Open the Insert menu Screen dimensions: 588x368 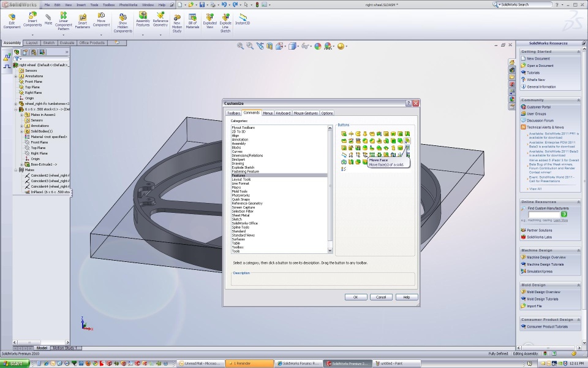(81, 5)
